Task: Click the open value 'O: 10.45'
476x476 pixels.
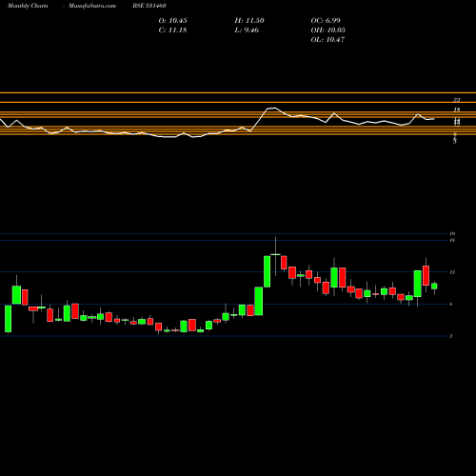Action: (172, 21)
